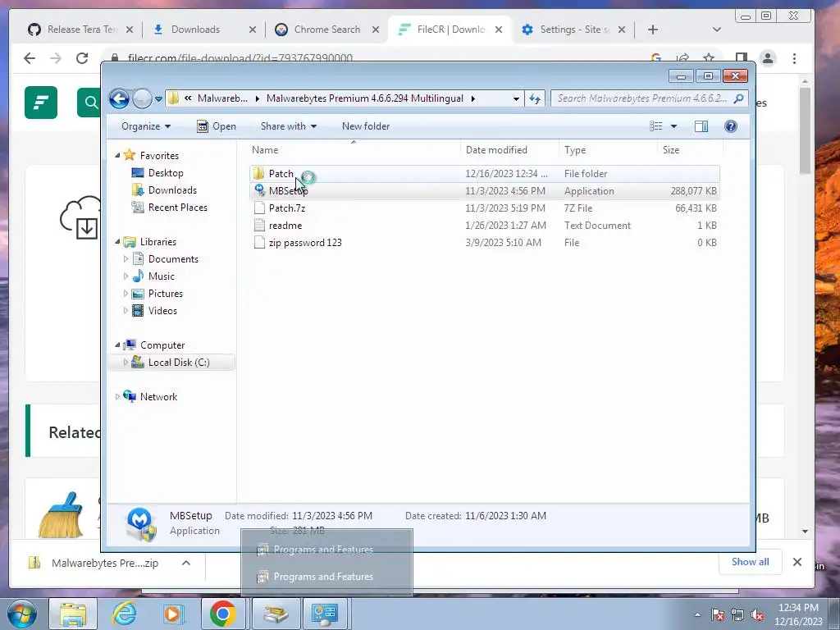Expand the Music library
This screenshot has height=630, width=840.
126,276
